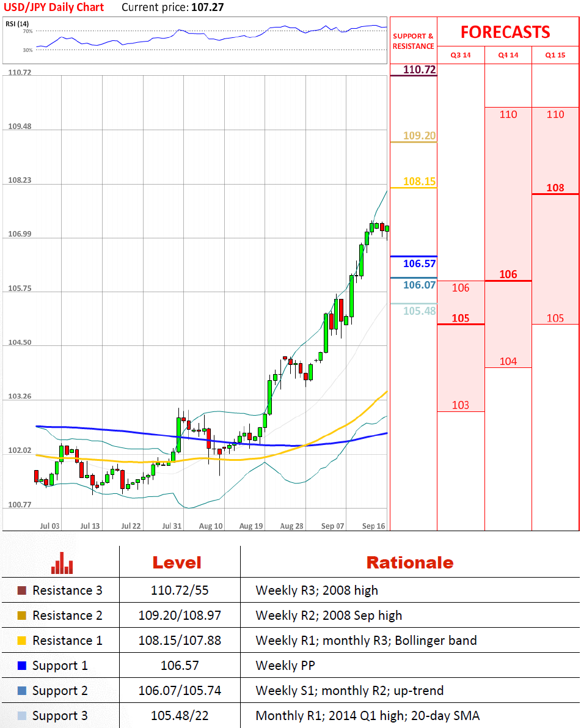Click the 106.57 support level label

tap(420, 263)
